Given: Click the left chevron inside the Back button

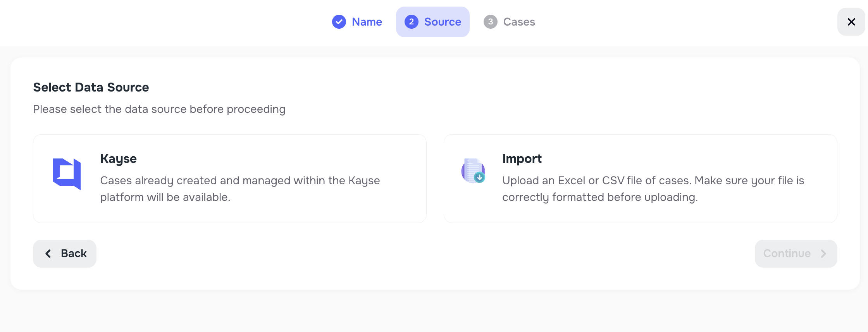Looking at the screenshot, I should point(48,253).
